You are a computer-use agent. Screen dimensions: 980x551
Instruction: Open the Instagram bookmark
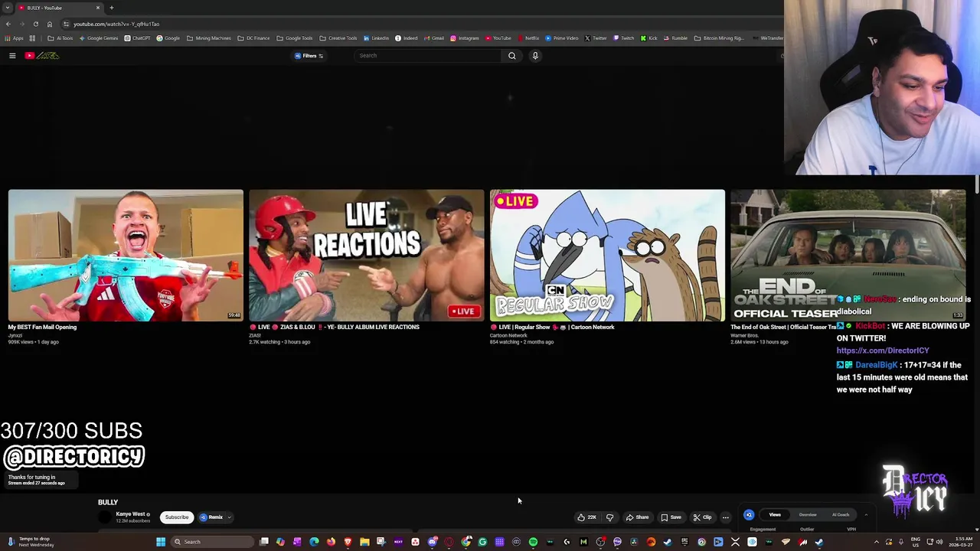click(465, 38)
